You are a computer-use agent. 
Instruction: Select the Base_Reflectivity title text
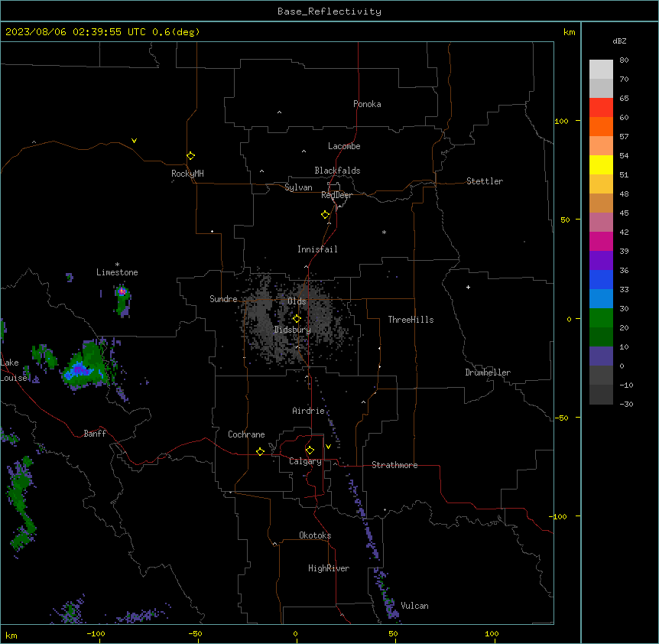[329, 11]
